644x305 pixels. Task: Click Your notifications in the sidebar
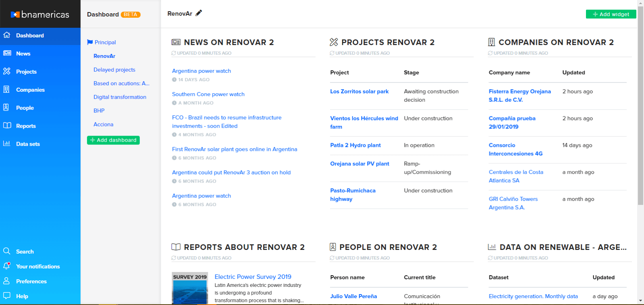(x=38, y=266)
